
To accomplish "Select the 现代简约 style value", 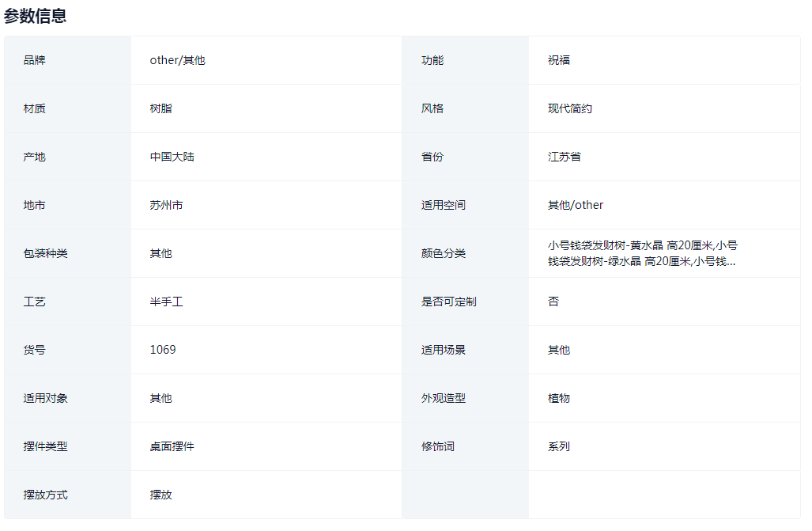I will pos(571,108).
